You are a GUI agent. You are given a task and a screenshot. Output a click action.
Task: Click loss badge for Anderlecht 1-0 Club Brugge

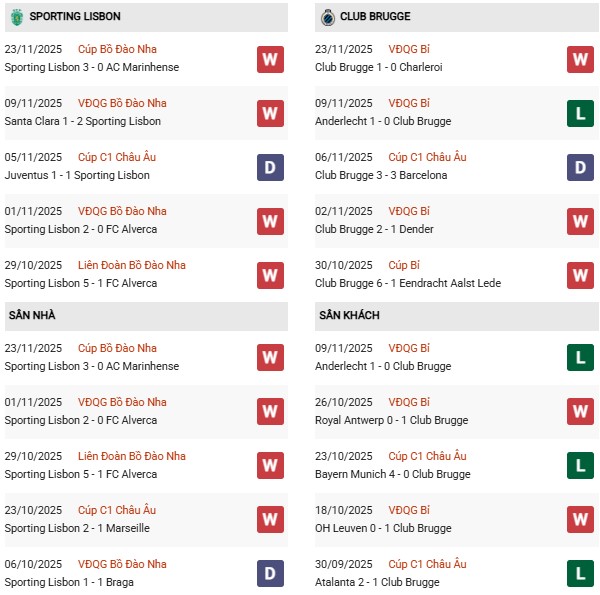click(580, 113)
